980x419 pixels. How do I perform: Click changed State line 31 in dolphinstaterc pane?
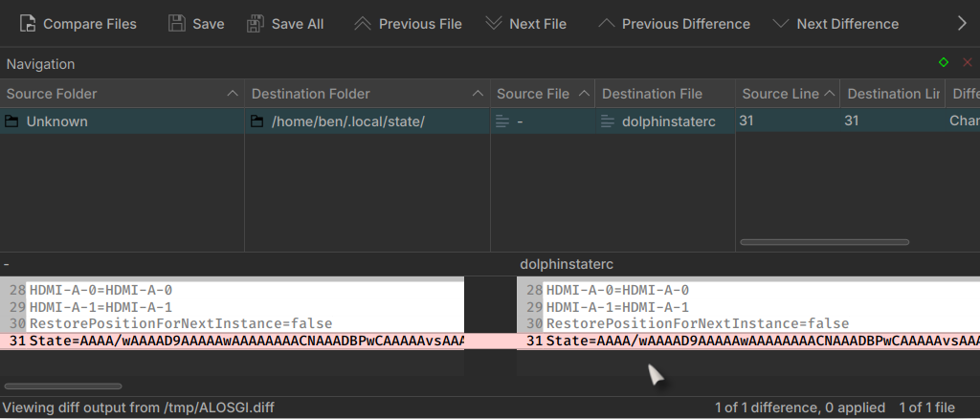tap(746, 341)
